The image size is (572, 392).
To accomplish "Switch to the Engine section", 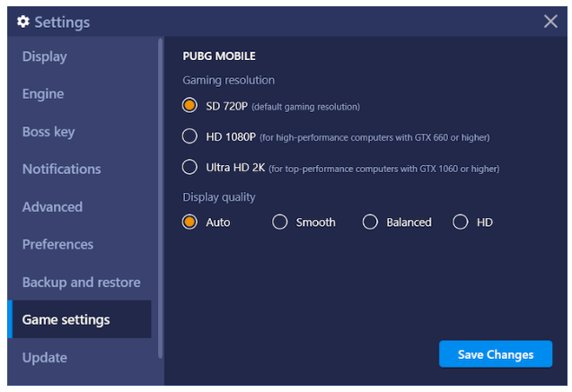I will pyautogui.click(x=43, y=94).
